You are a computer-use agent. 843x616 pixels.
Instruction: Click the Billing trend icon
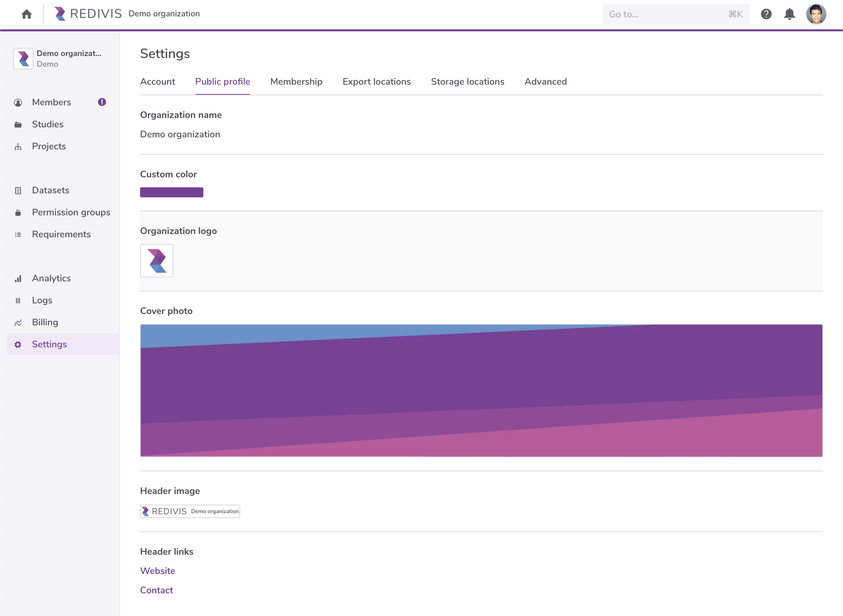tap(18, 323)
